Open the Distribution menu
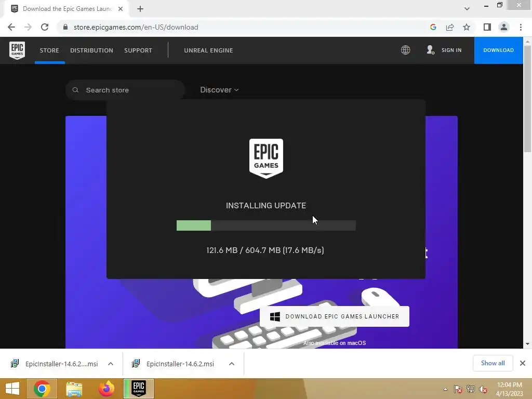The height and width of the screenshot is (399, 532). (91, 50)
